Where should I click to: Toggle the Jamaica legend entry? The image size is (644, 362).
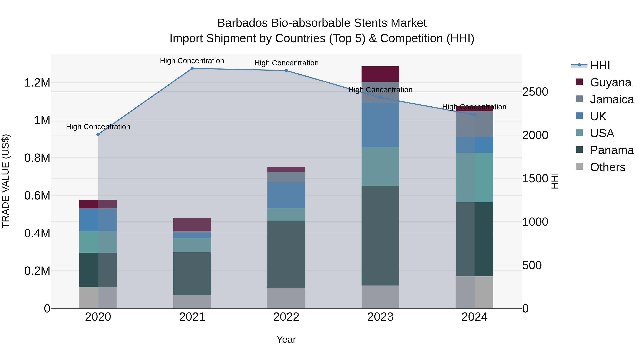[605, 99]
